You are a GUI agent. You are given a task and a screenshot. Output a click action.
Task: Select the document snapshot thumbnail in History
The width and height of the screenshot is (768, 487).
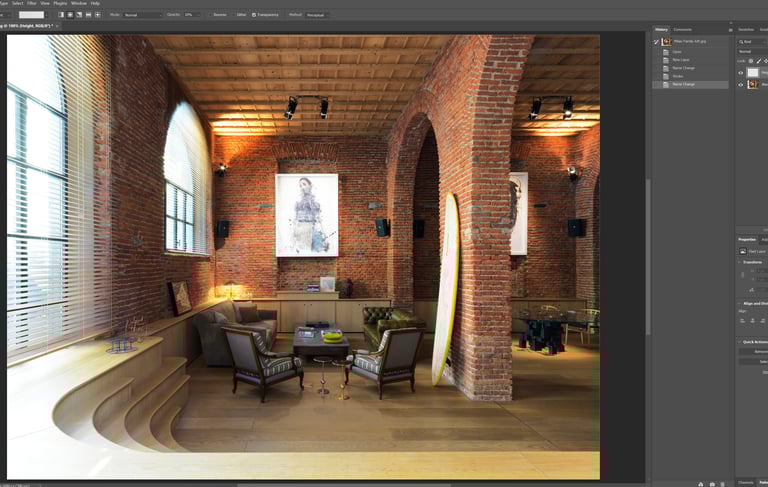[667, 42]
